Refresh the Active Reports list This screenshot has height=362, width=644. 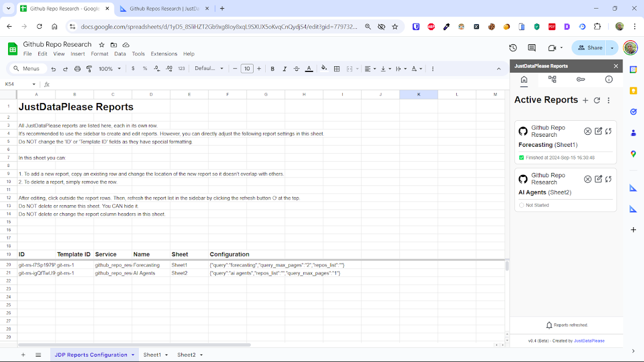pyautogui.click(x=597, y=101)
